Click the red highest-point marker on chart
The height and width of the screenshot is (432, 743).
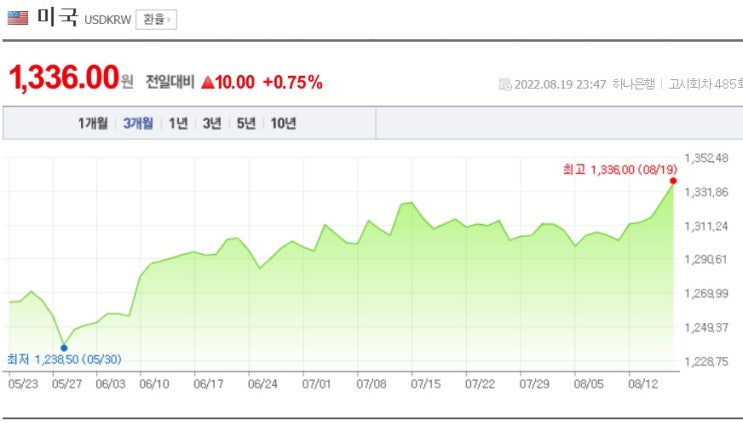pos(673,181)
